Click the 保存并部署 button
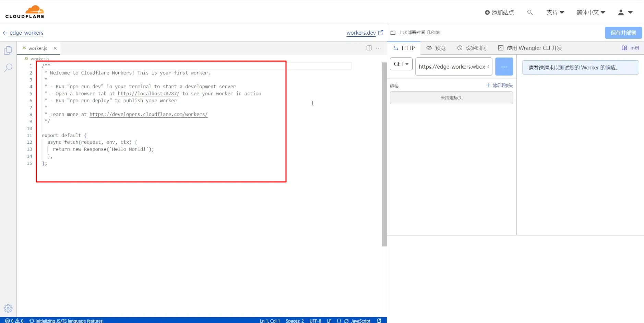The image size is (644, 323). pos(623,33)
